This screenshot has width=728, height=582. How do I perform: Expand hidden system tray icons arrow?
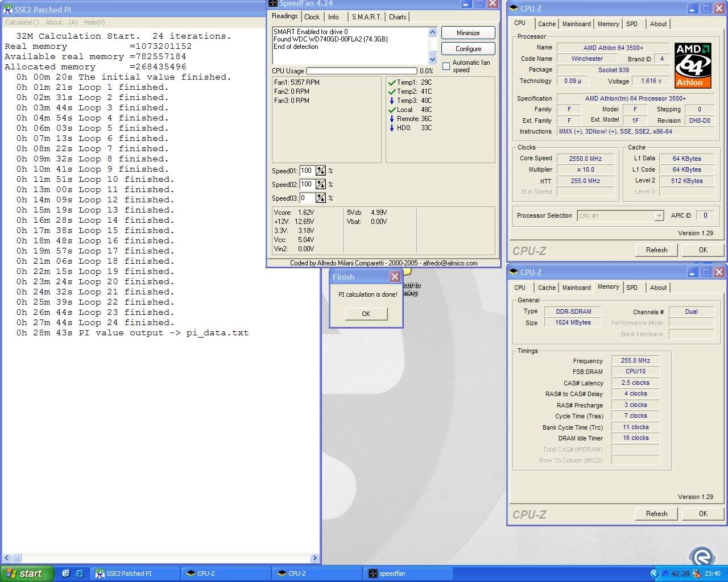point(654,573)
